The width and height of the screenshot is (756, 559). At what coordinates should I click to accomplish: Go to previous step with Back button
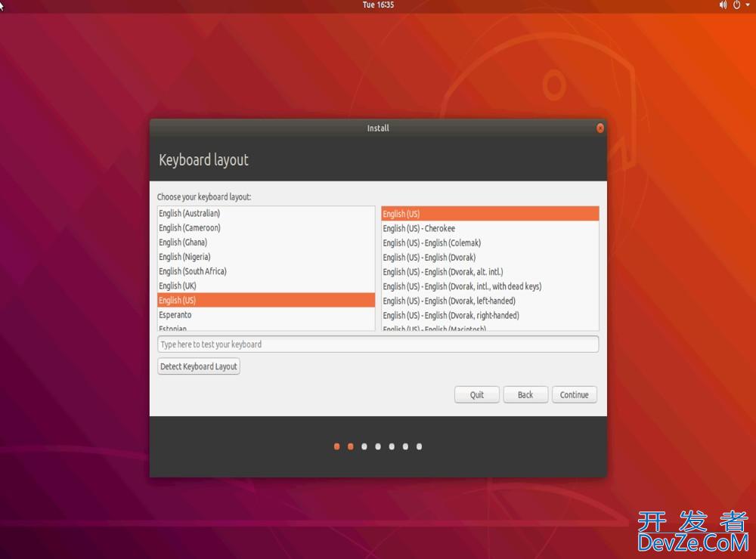(525, 394)
